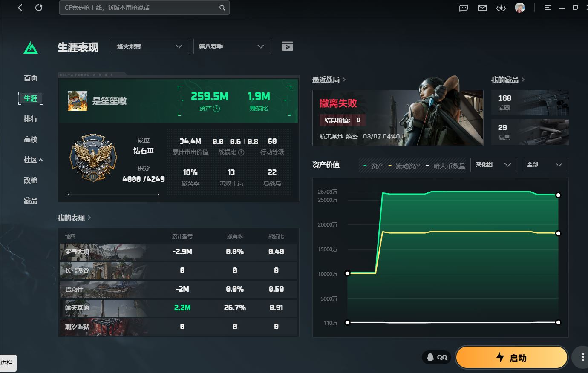Screen dimensions: 588x373
Task: Open the mail envelope icon
Action: click(482, 8)
